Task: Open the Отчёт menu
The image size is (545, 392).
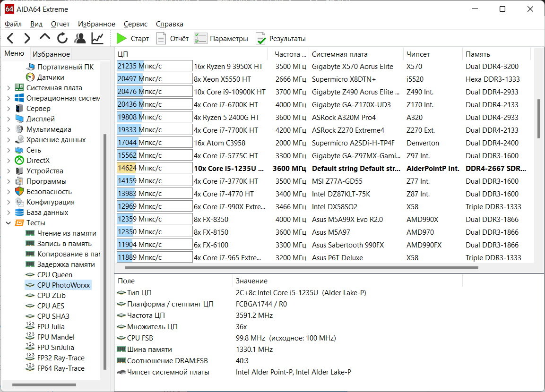Action: tap(60, 24)
